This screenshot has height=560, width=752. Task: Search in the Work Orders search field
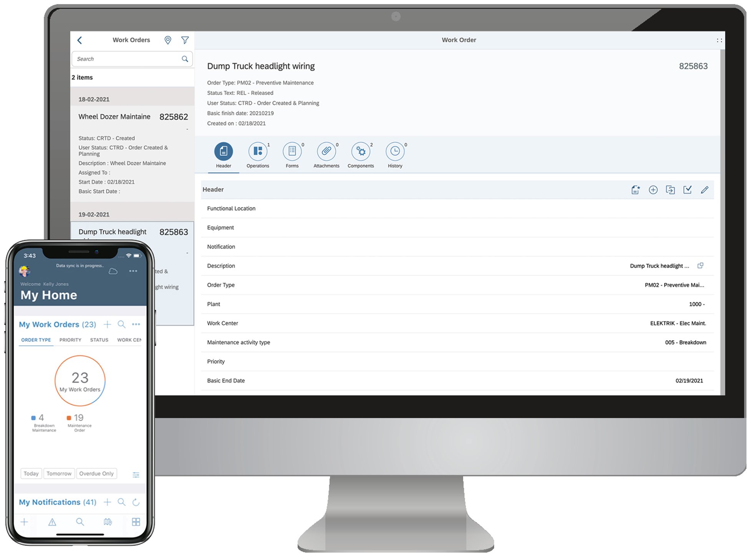[129, 58]
